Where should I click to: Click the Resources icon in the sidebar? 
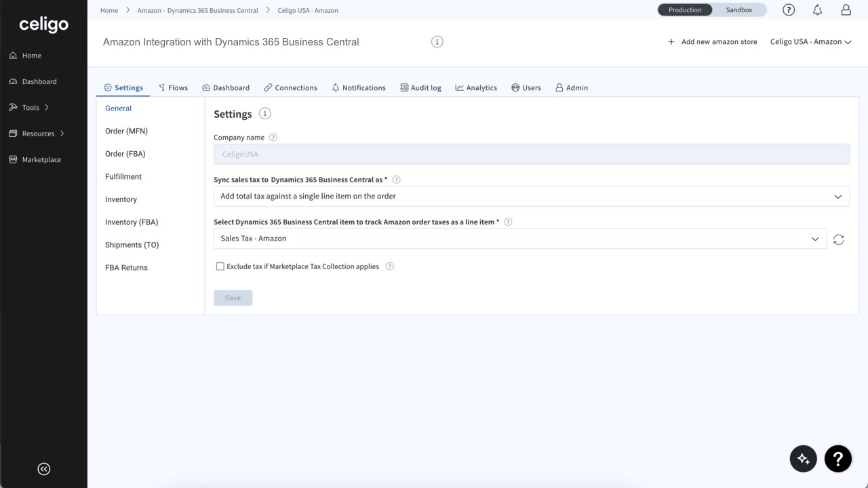tap(13, 134)
